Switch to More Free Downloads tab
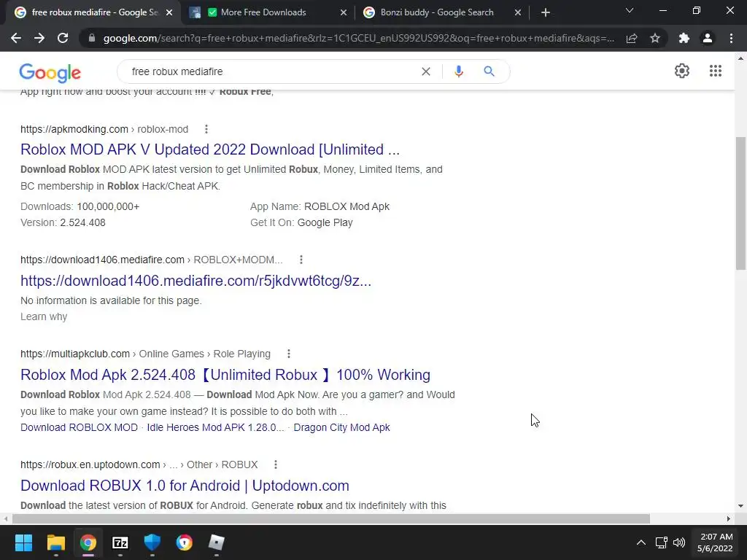This screenshot has width=747, height=560. [268, 12]
